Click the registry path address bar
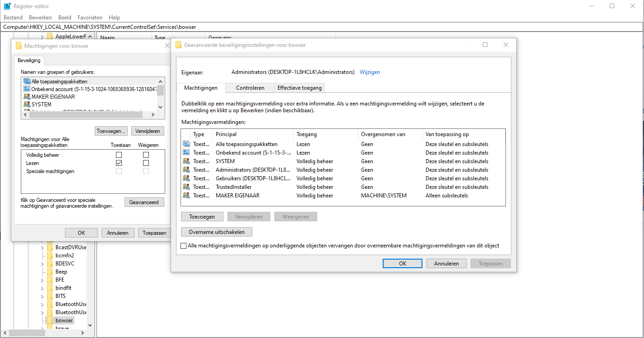The width and height of the screenshot is (644, 338). pyautogui.click(x=322, y=27)
